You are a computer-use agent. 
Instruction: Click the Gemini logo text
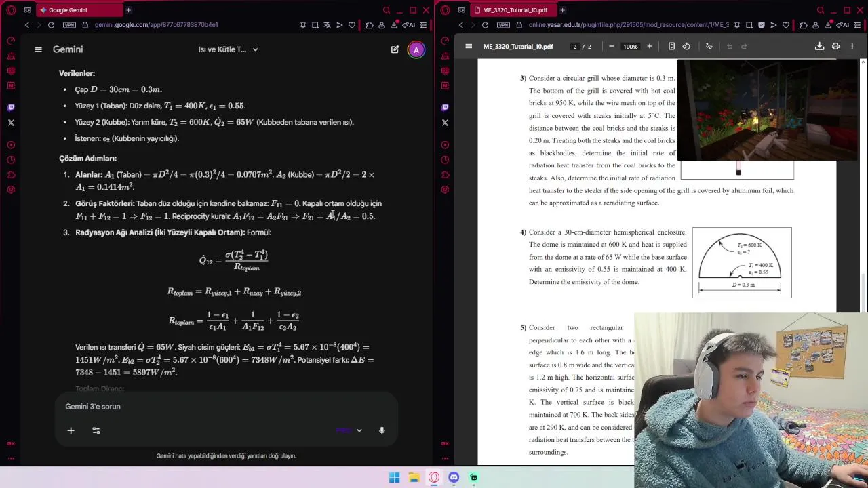tap(68, 49)
